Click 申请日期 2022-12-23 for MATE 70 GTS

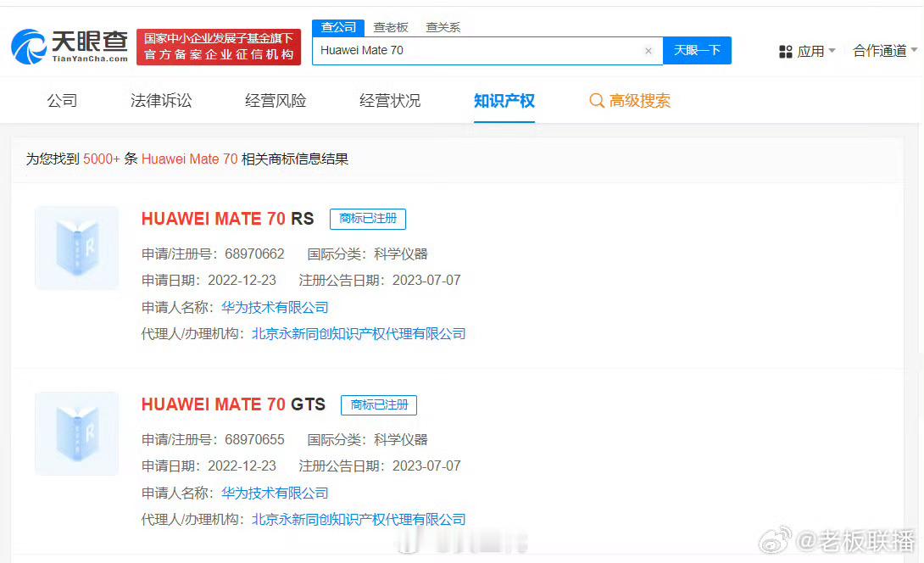(x=209, y=466)
